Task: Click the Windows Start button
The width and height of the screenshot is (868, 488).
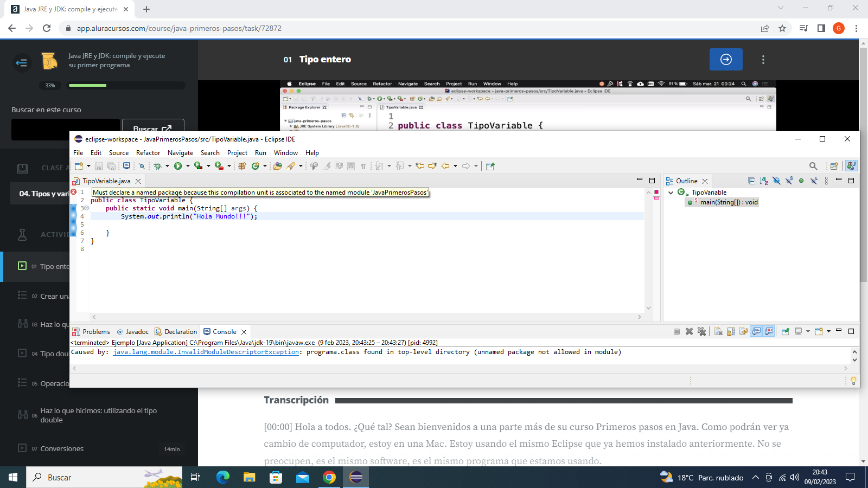Action: [13, 477]
